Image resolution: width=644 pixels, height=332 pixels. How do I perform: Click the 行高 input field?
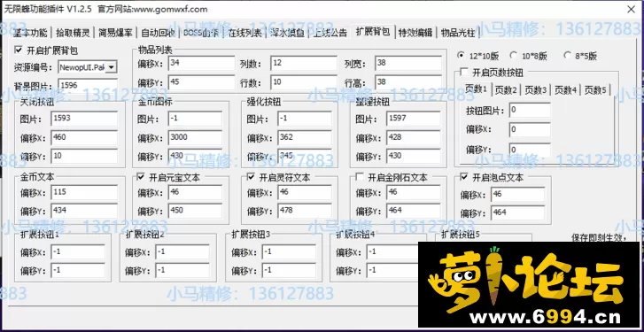[x=407, y=82]
